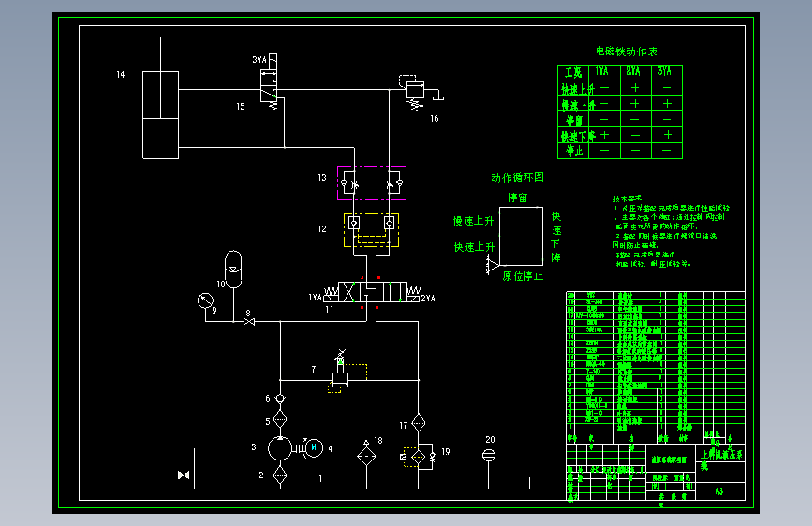The height and width of the screenshot is (526, 812).
Task: Select the three-position directional valve numbered 11
Action: click(372, 292)
